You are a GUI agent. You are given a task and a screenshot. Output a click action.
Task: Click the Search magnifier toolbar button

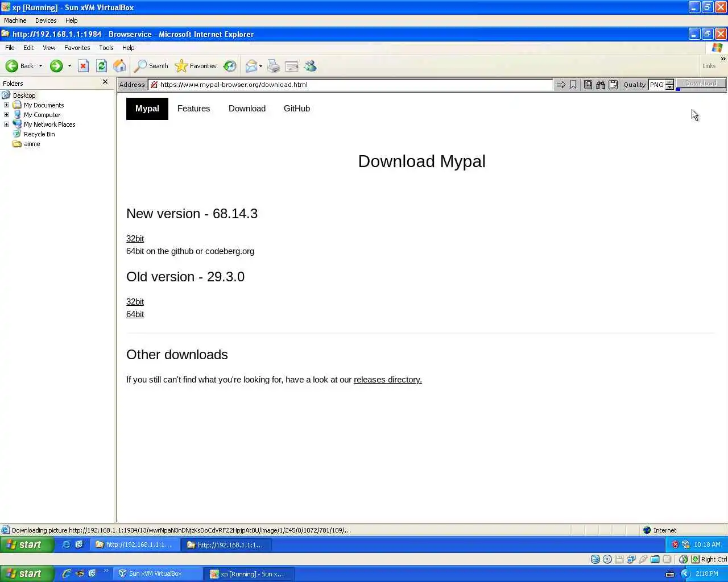point(151,66)
